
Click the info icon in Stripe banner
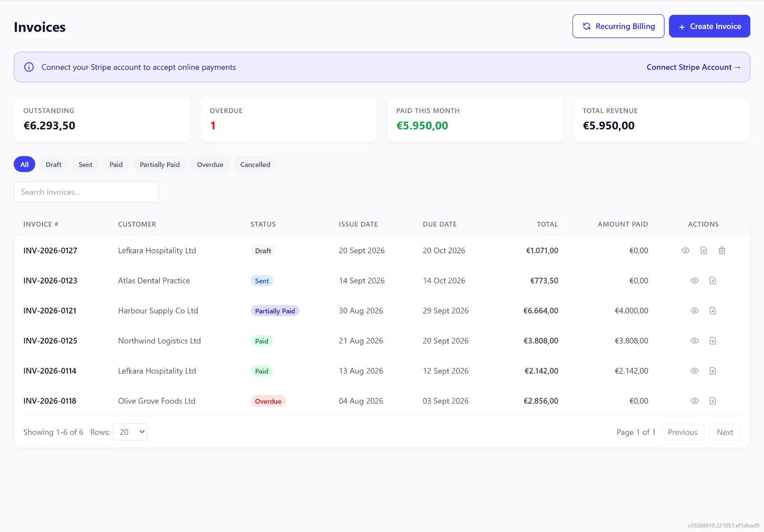pos(29,67)
